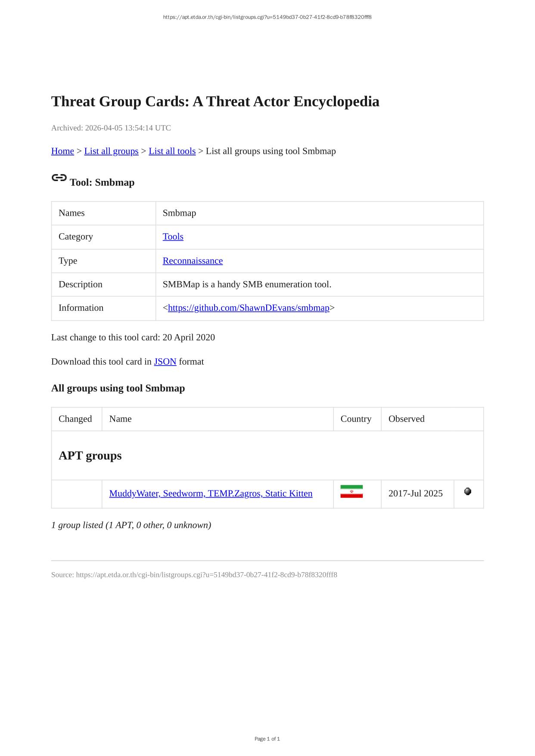Viewport: 535px width, 756px height.
Task: Click the APT groups section heading
Action: coord(90,455)
